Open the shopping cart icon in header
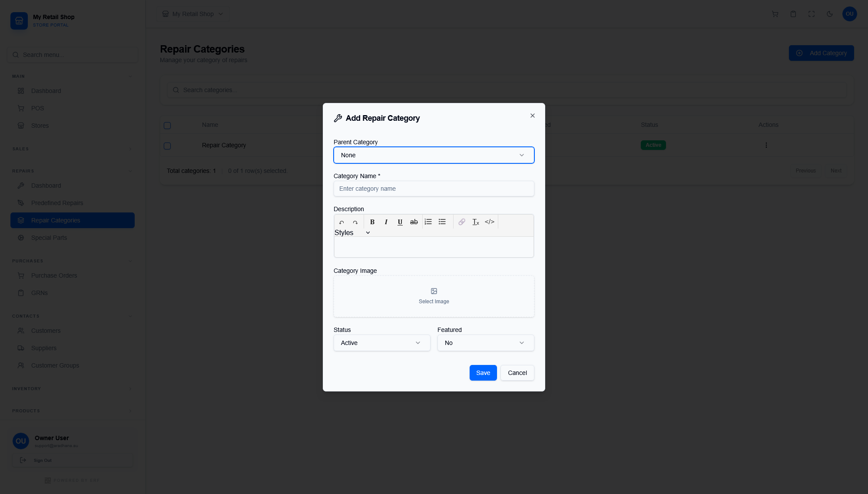The width and height of the screenshot is (868, 494). click(775, 14)
